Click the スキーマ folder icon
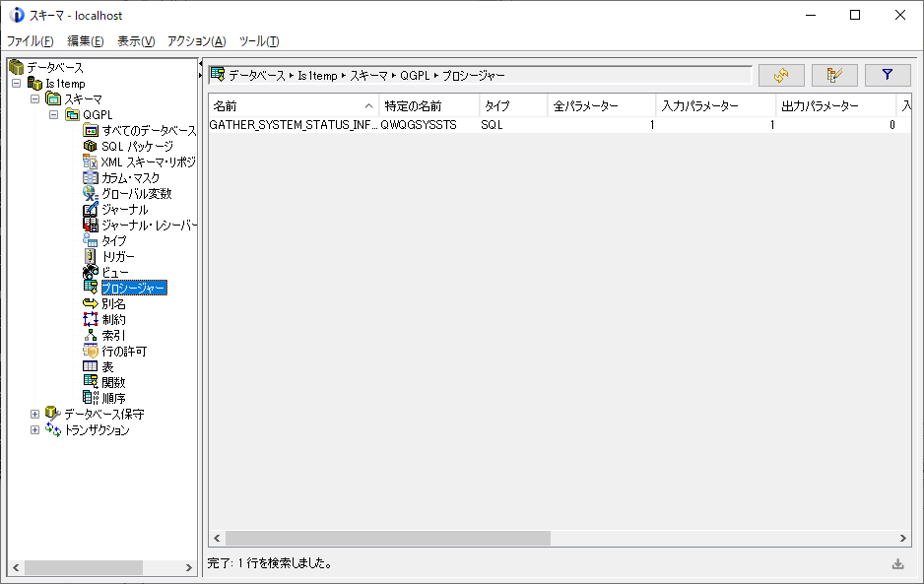Screen dimensions: 924x584 pyautogui.click(x=53, y=98)
